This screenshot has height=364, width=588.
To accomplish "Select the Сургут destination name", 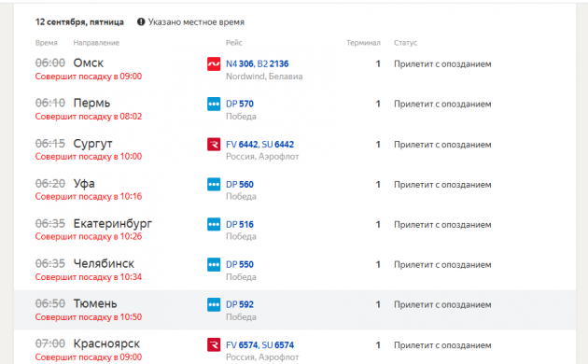I will (x=92, y=144).
